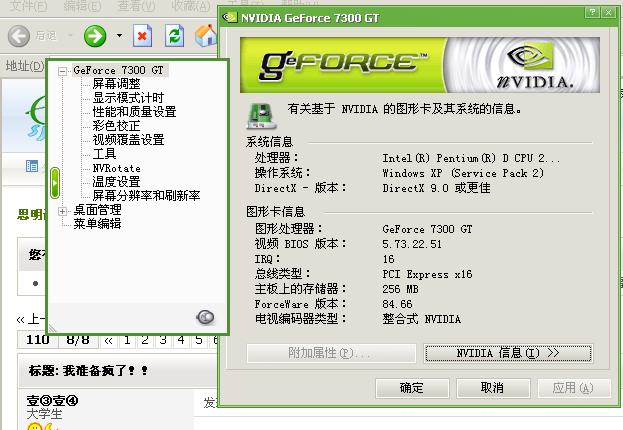Open 彩色校正 tree item
The height and width of the screenshot is (430, 623).
pos(116,126)
